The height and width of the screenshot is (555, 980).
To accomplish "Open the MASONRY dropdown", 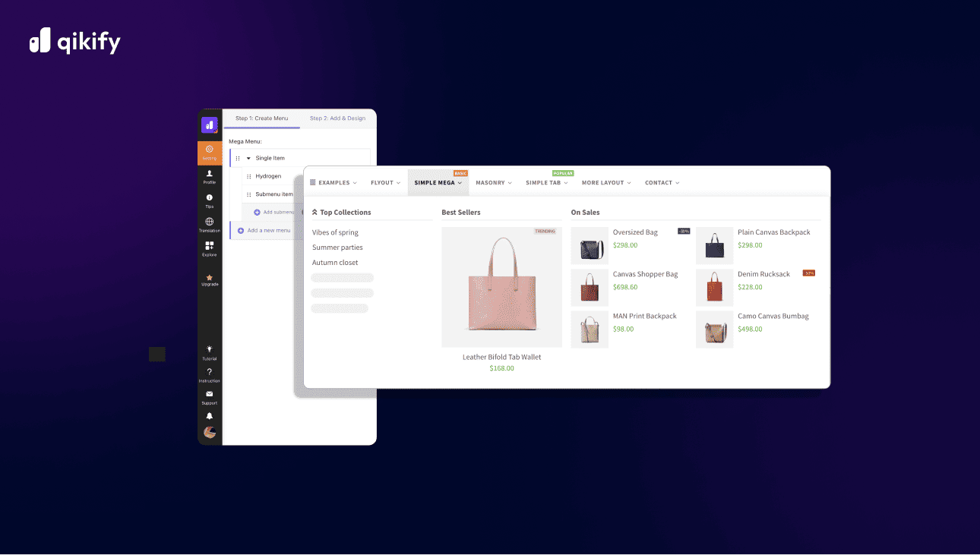I will tap(493, 182).
